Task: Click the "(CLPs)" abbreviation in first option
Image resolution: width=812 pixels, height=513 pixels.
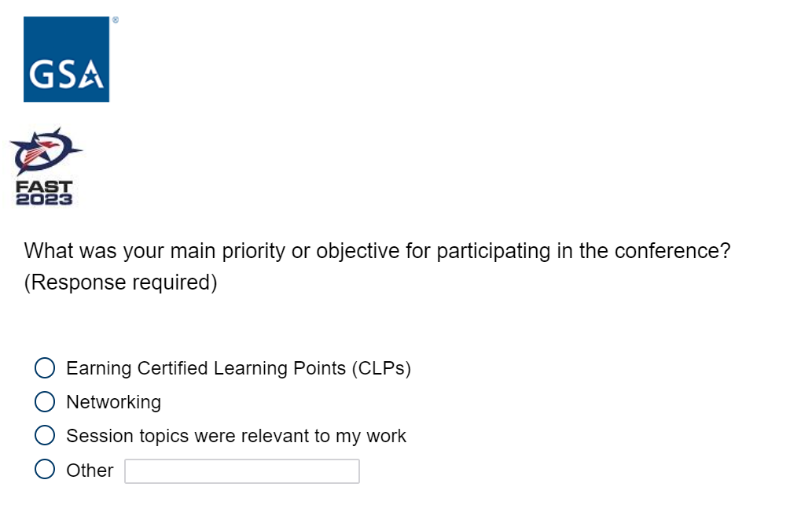Action: [381, 368]
